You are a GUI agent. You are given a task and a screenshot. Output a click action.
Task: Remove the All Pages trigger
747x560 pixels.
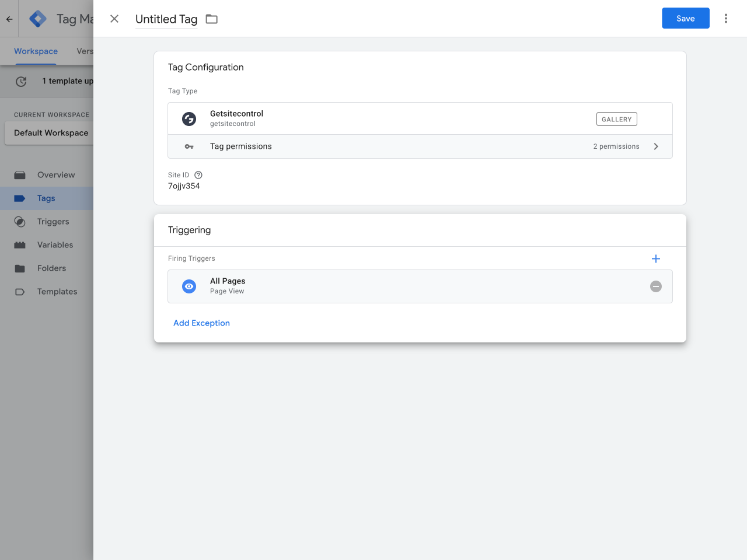click(655, 286)
